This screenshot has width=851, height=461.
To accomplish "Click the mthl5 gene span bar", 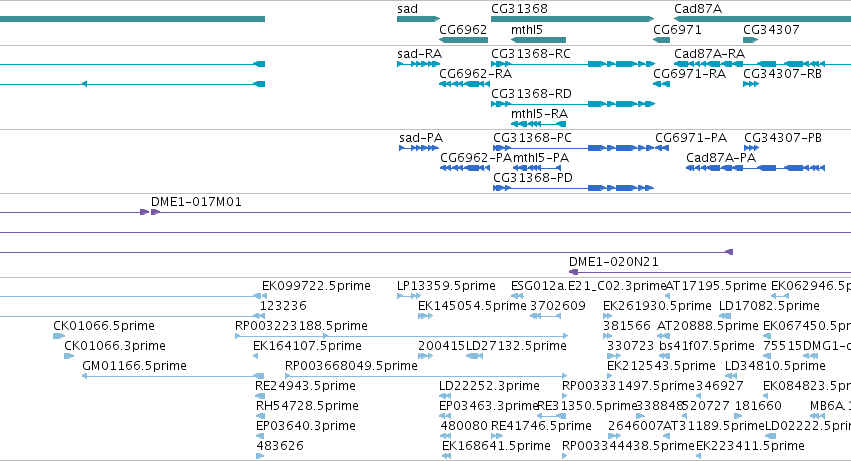I will 538,40.
